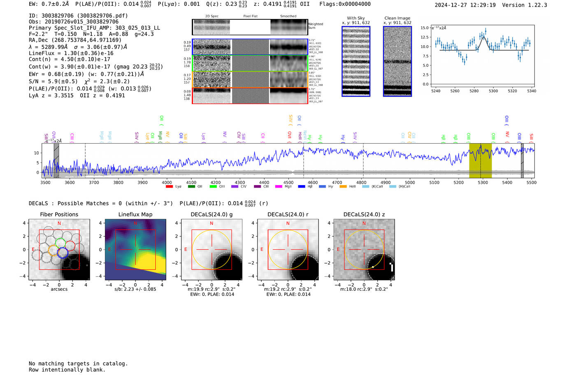
Task: Click 'No matching targets in catalog.' text
Action: pos(78,364)
